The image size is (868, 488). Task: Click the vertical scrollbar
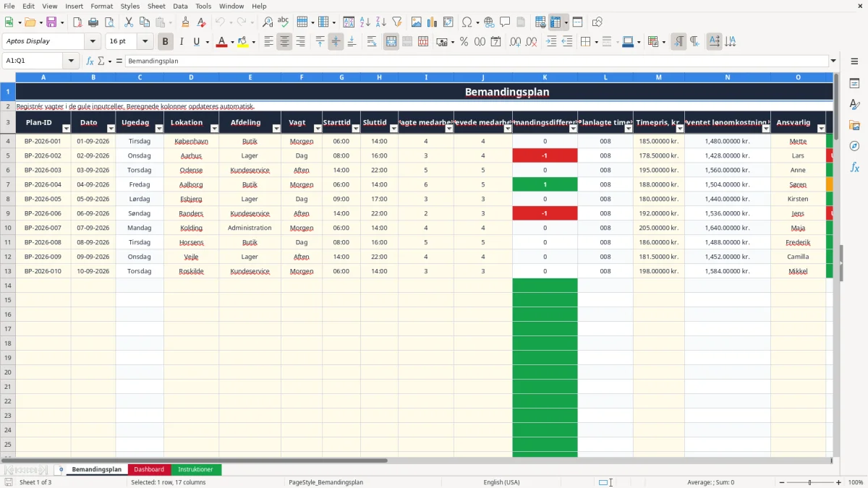pyautogui.click(x=837, y=264)
